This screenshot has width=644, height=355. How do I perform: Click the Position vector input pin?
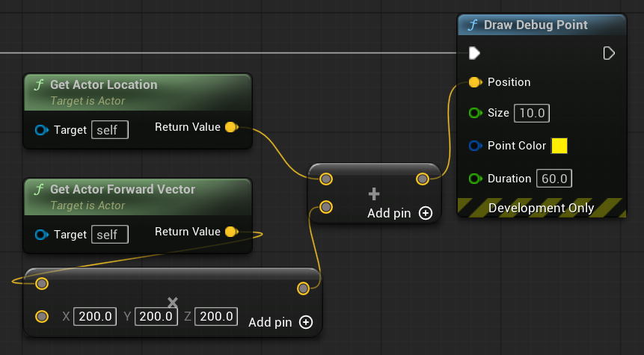click(474, 82)
